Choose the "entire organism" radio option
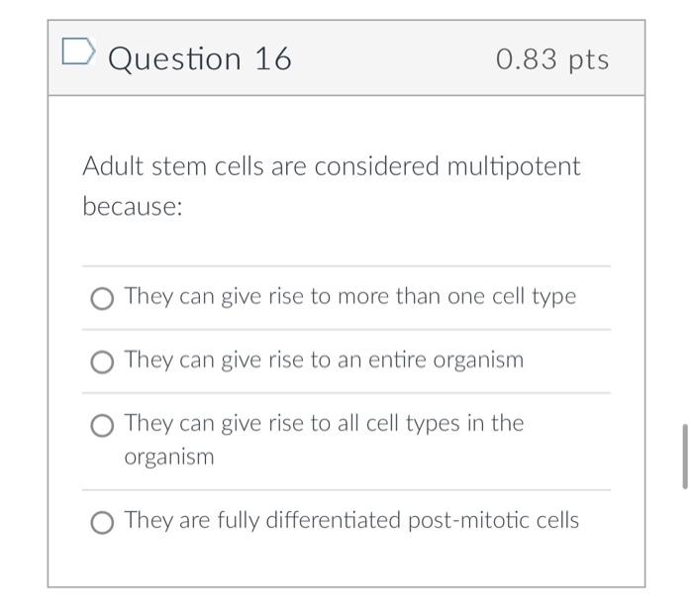The width and height of the screenshot is (693, 616). (102, 362)
